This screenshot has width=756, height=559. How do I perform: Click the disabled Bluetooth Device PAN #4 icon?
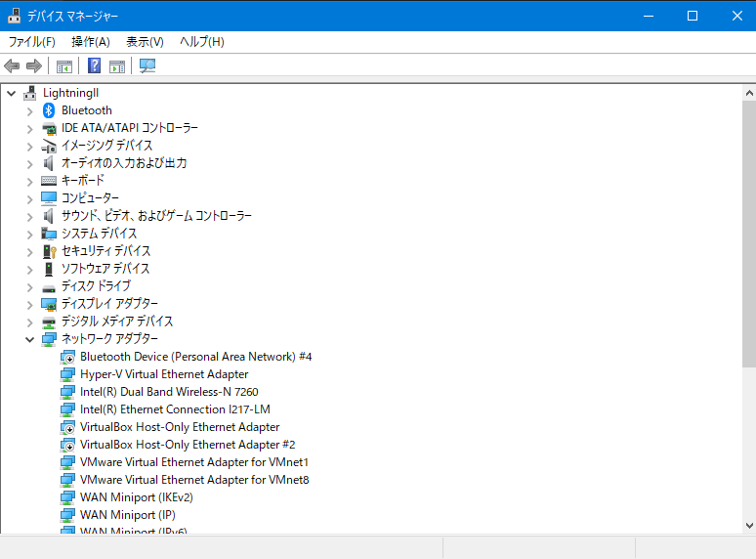(x=67, y=357)
